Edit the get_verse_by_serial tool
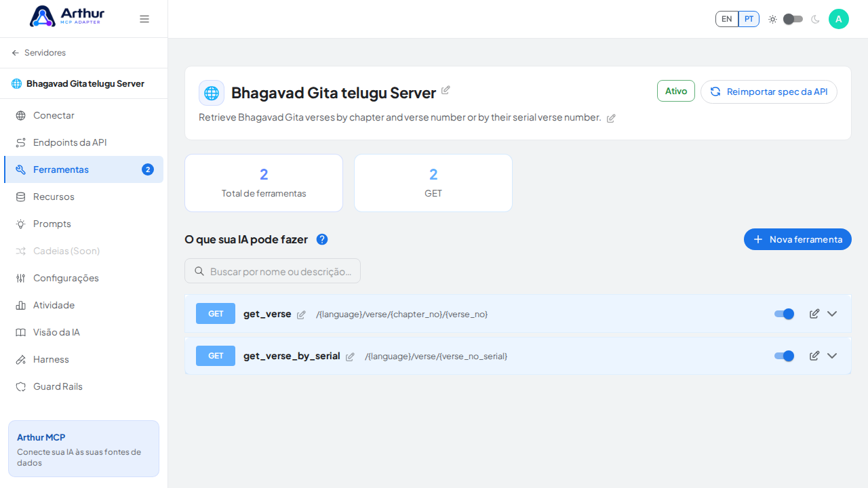This screenshot has width=868, height=488. 814,356
